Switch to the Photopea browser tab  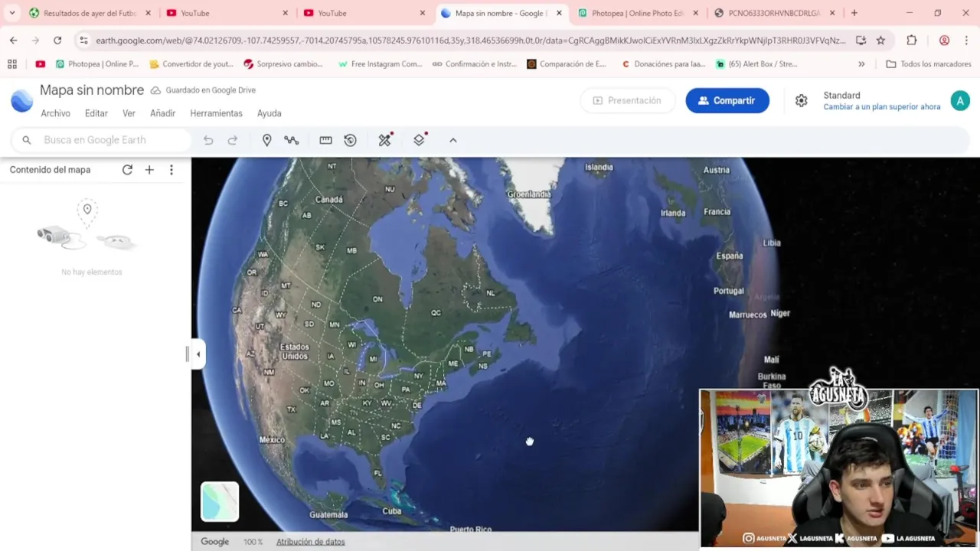point(638,13)
